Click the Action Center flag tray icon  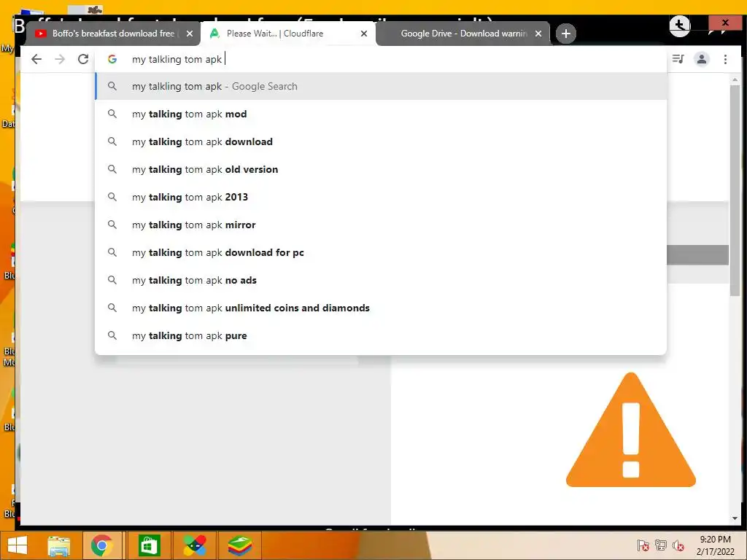coord(643,545)
